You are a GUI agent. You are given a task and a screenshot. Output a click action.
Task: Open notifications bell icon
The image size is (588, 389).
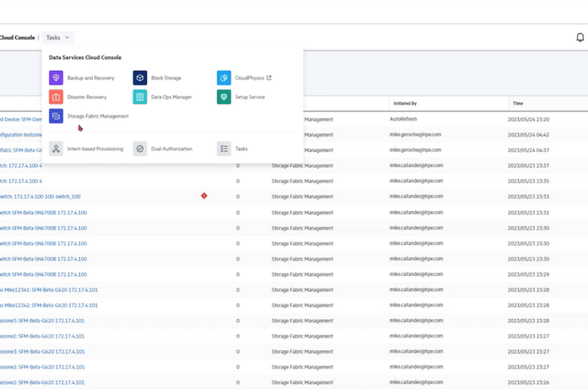[580, 38]
